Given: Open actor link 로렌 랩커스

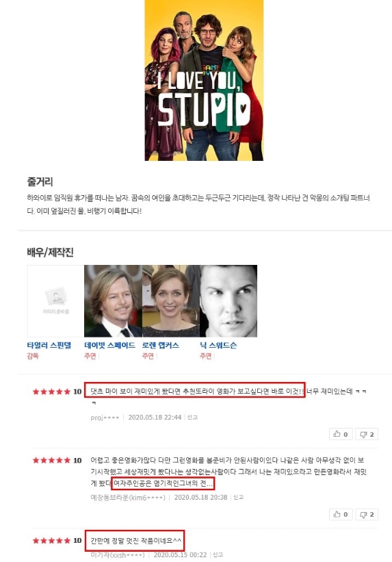Looking at the screenshot, I should [x=161, y=346].
